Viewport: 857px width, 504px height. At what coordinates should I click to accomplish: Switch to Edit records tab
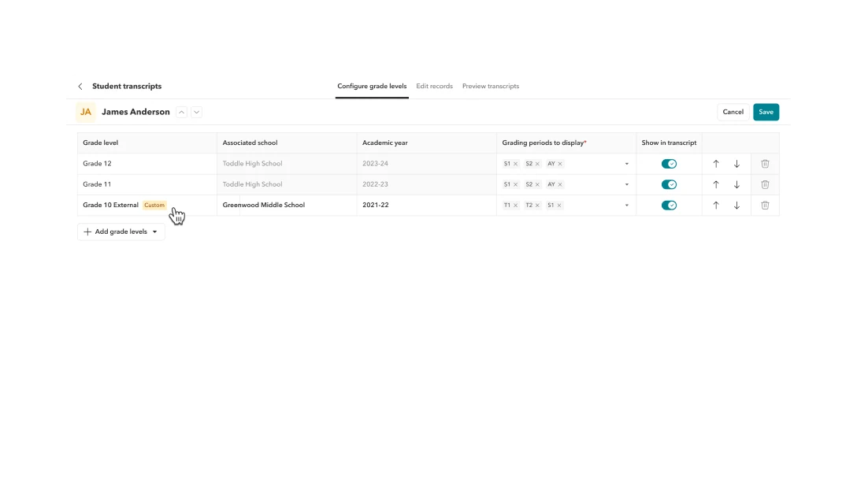(x=434, y=87)
